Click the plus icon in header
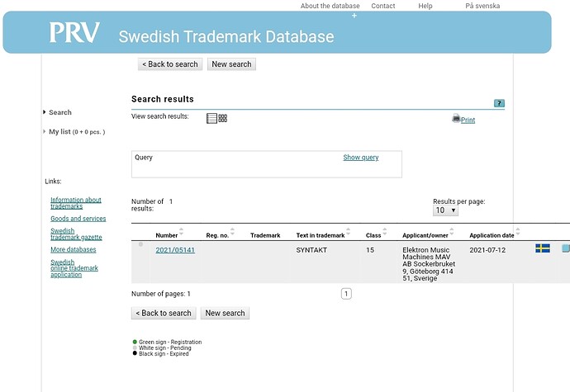 pos(354,16)
